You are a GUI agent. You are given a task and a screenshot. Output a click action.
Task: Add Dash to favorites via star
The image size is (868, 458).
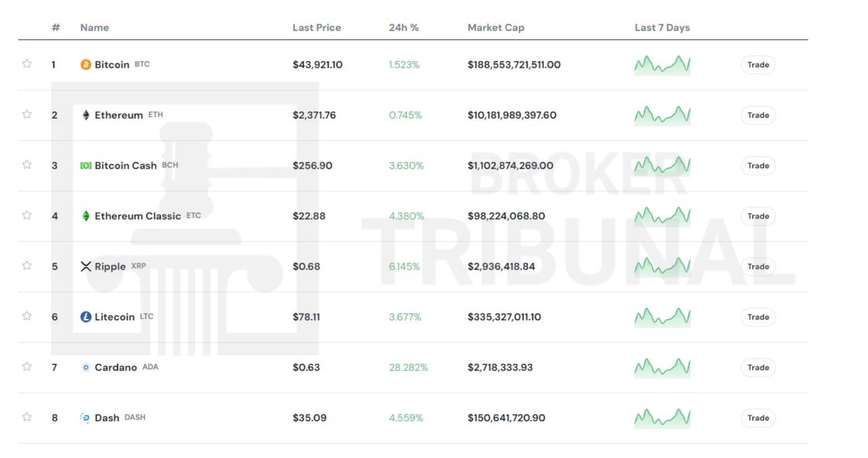point(26,417)
